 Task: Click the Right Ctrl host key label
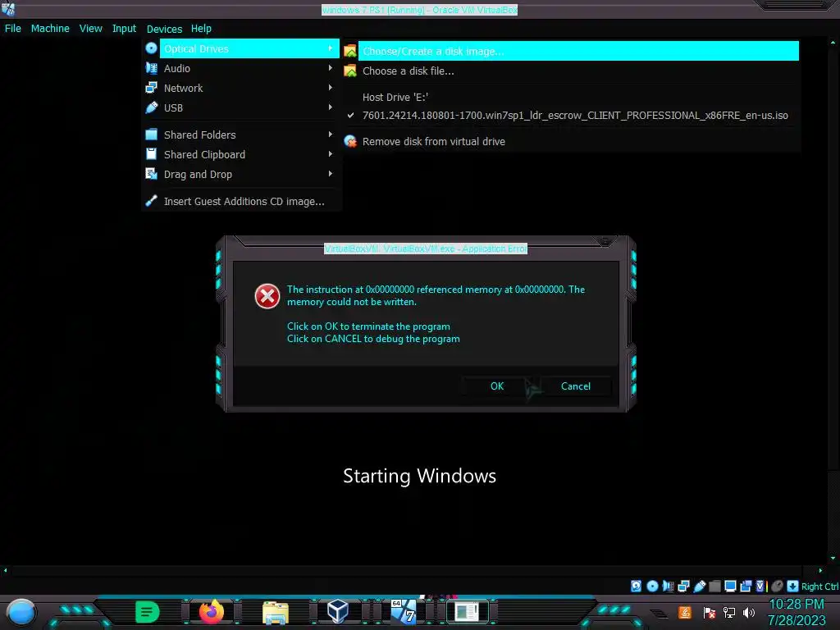click(819, 587)
